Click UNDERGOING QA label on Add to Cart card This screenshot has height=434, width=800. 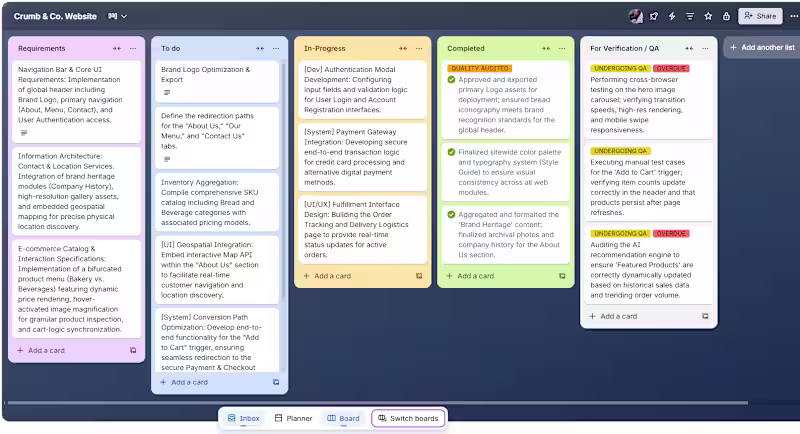click(620, 151)
